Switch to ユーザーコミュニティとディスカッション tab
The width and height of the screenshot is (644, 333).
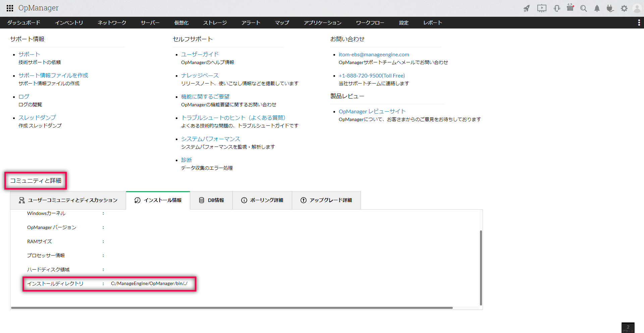click(68, 200)
